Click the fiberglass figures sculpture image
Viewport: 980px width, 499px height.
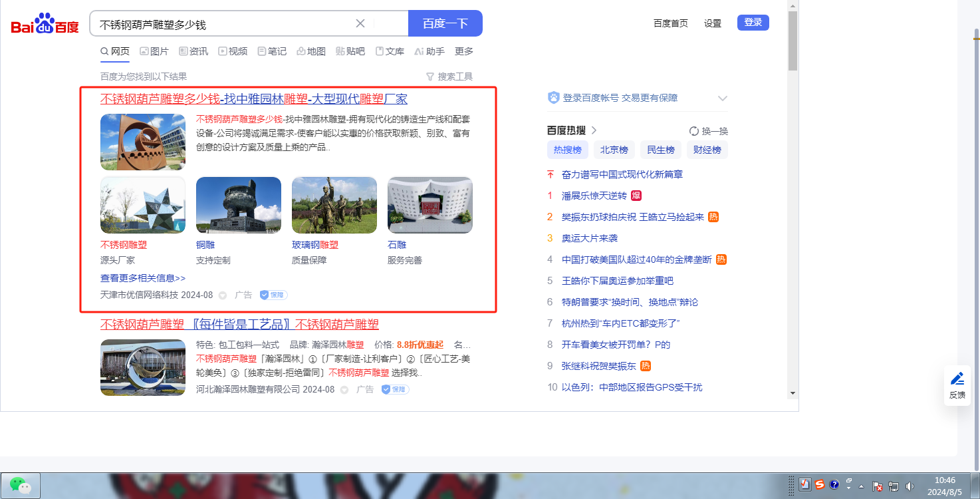coord(334,205)
